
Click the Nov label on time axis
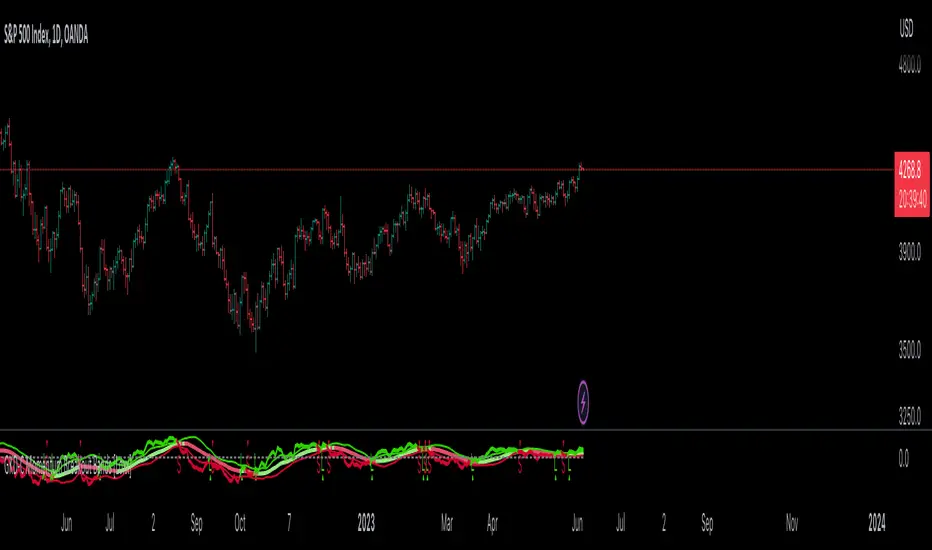(792, 523)
